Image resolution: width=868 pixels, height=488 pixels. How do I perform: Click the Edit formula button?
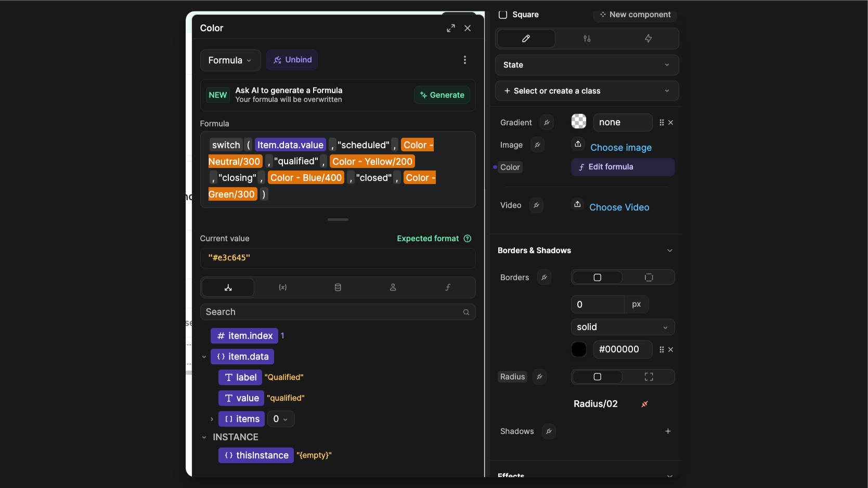[x=623, y=167]
